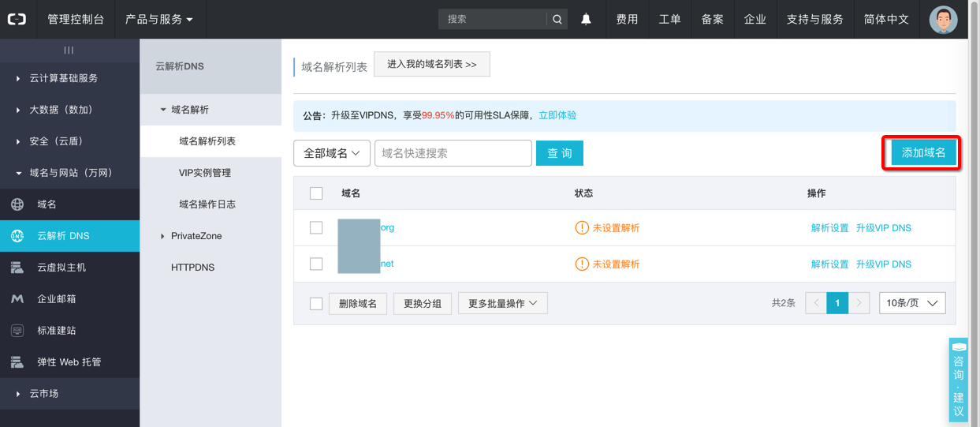The width and height of the screenshot is (980, 427).
Task: Click the 立即体验 link in the notice
Action: [557, 115]
